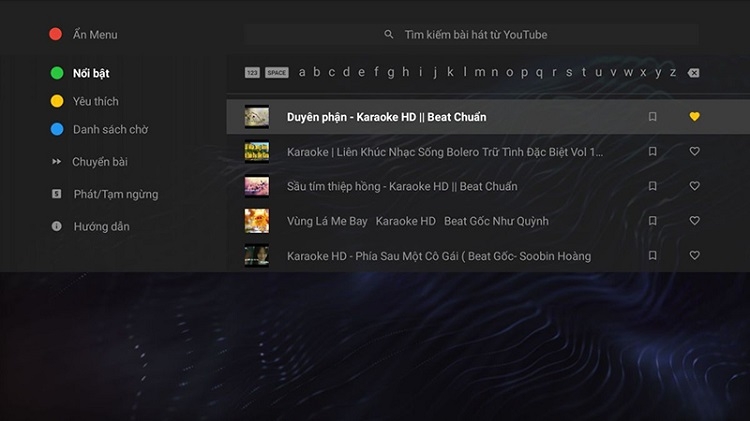750x421 pixels.
Task: Open the Sầu tím thiệp hồng thumbnail
Action: point(257,186)
